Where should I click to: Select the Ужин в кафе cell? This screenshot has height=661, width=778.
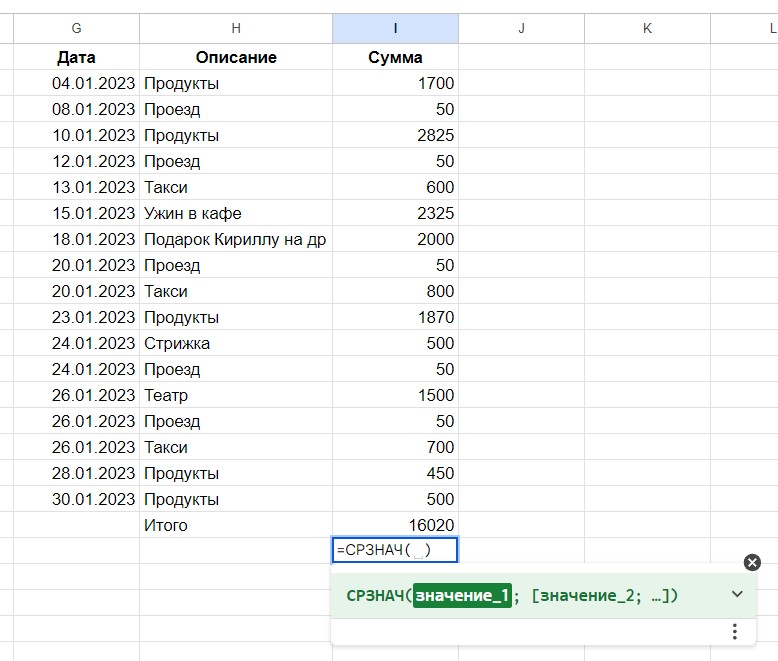236,213
